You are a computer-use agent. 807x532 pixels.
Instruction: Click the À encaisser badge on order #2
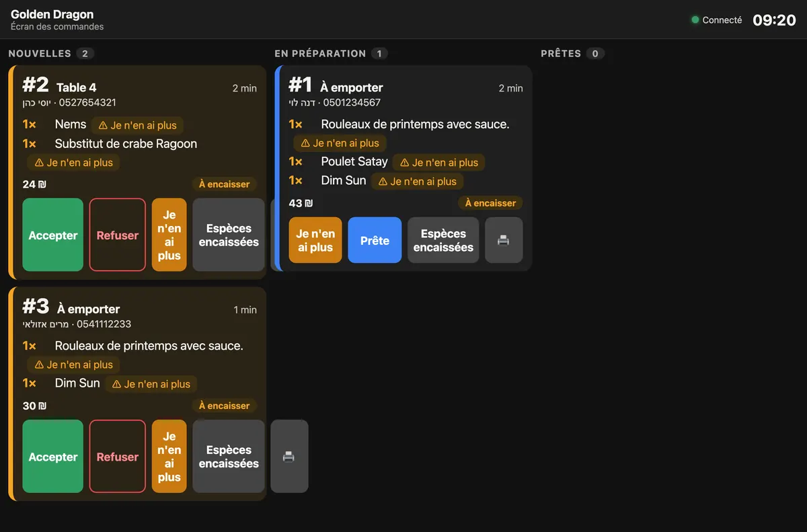coord(225,184)
